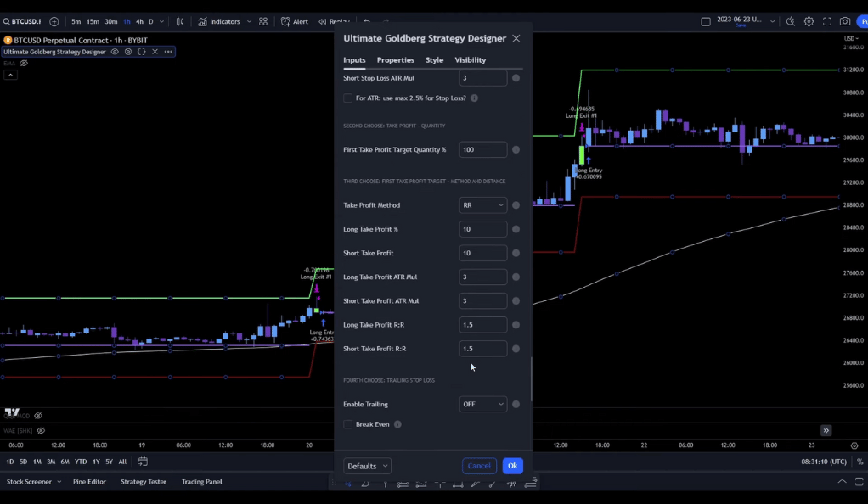
Task: Info icon beside Short Stop Loss ATR Mul
Action: 516,78
